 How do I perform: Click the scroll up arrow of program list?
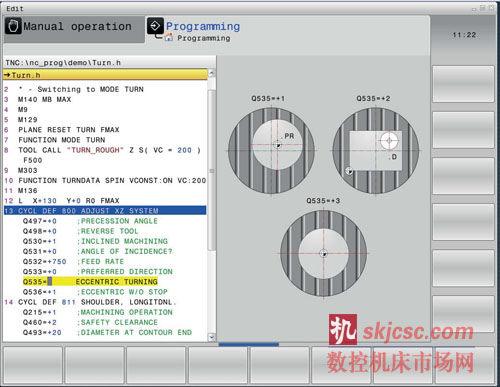[212, 73]
